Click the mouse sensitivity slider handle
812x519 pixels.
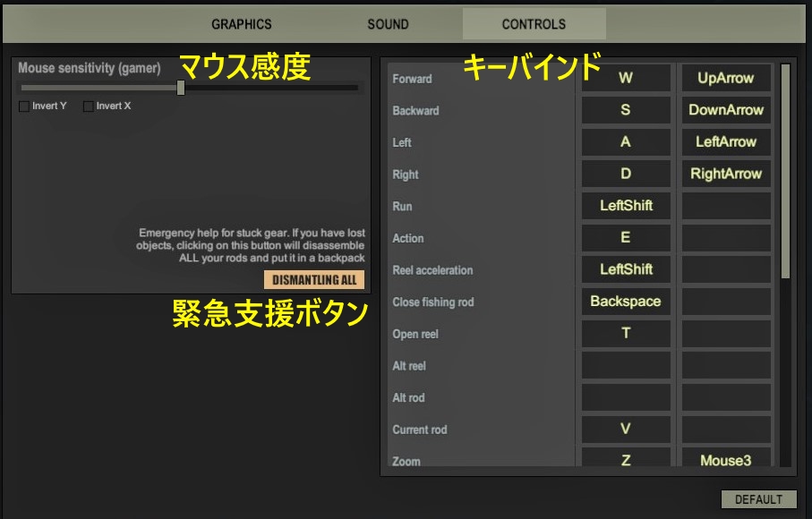pos(181,88)
